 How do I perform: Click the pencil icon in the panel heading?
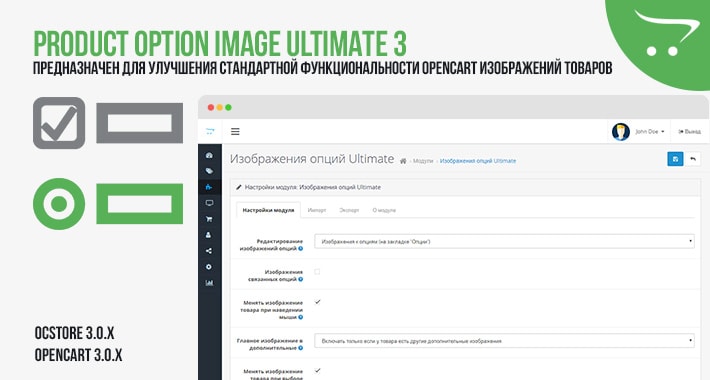[239, 187]
